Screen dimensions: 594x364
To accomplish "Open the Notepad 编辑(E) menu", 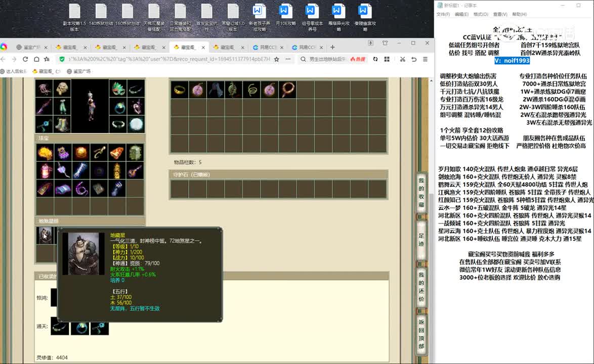I will tap(461, 14).
